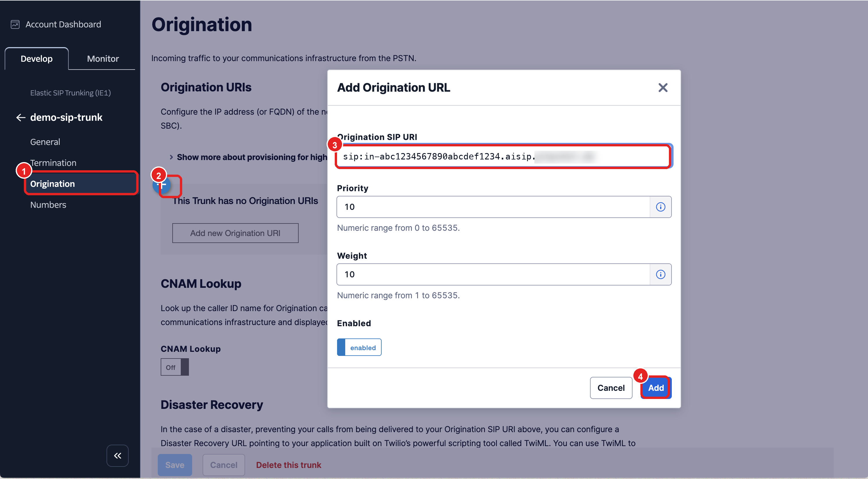Image resolution: width=868 pixels, height=479 pixels.
Task: Click the Delete this trunk link
Action: [x=288, y=465]
